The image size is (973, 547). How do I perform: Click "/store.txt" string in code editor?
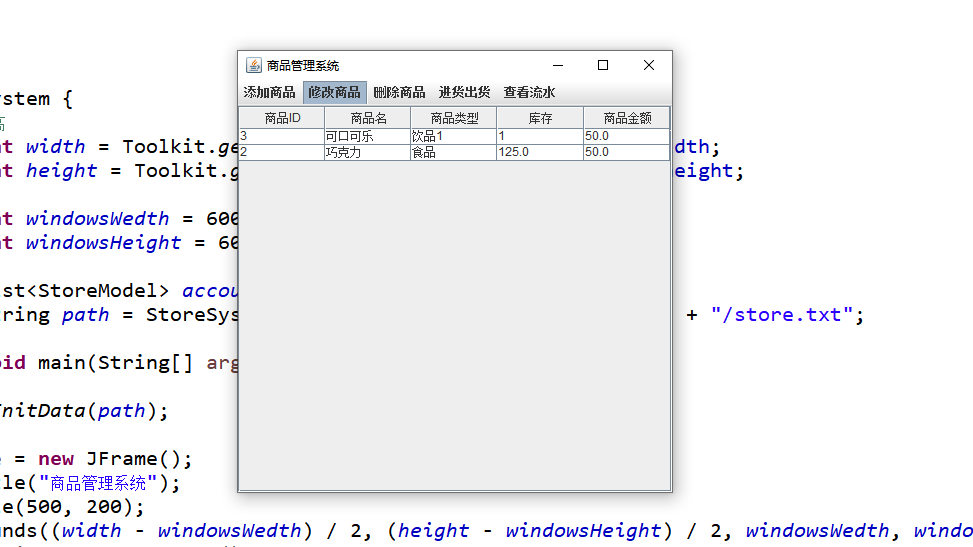[781, 315]
